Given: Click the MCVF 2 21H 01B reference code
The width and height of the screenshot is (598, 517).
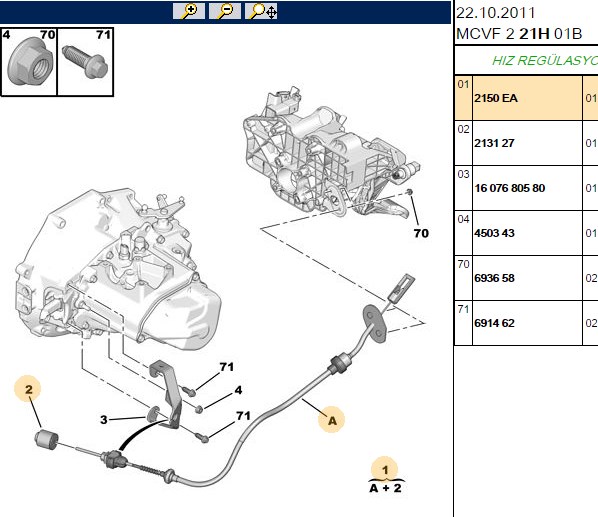Looking at the screenshot, I should 519,34.
